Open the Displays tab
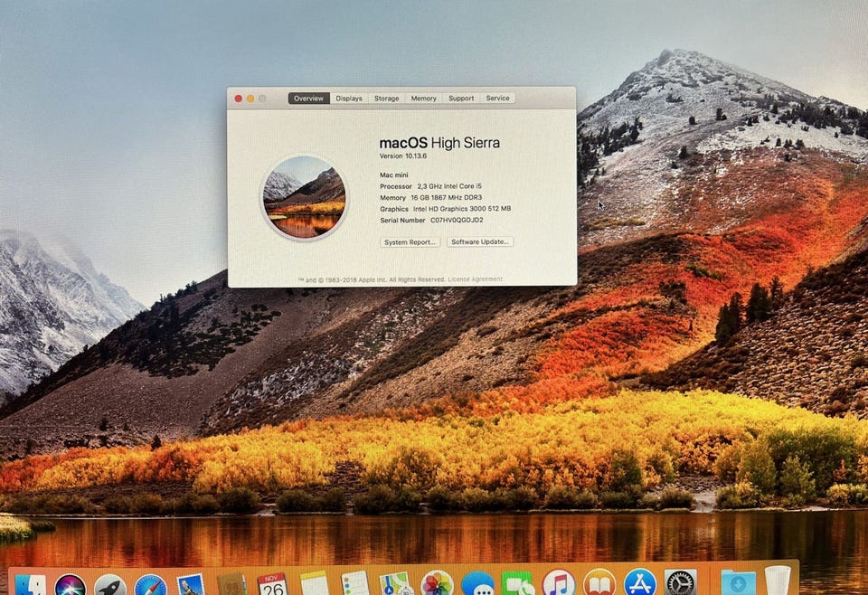The image size is (868, 595). [349, 98]
